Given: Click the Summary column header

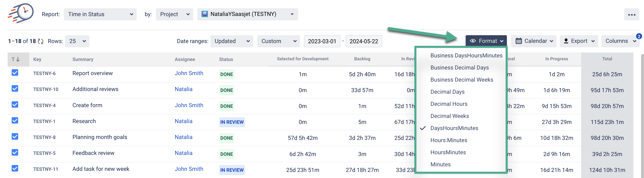Looking at the screenshot, I should (83, 59).
